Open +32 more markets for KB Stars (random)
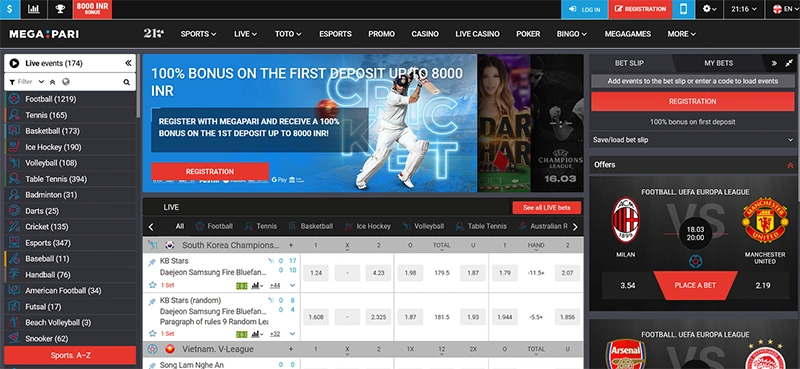This screenshot has height=369, width=800. [x=275, y=334]
